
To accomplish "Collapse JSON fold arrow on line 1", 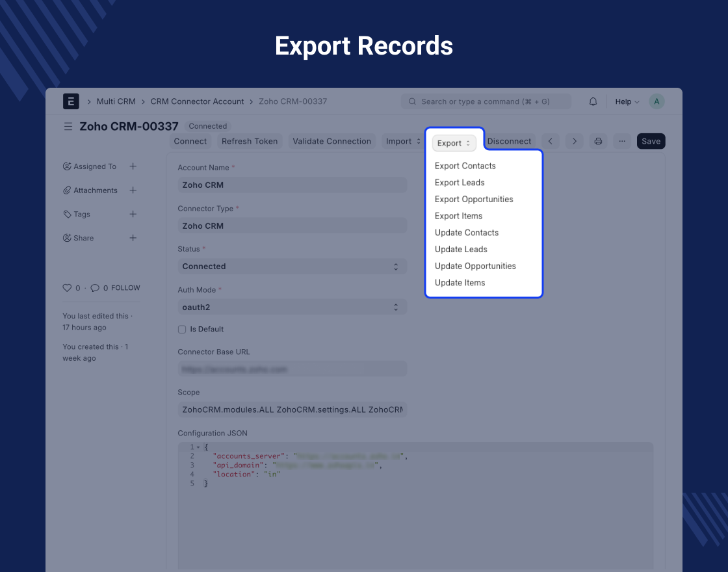I will 198,447.
